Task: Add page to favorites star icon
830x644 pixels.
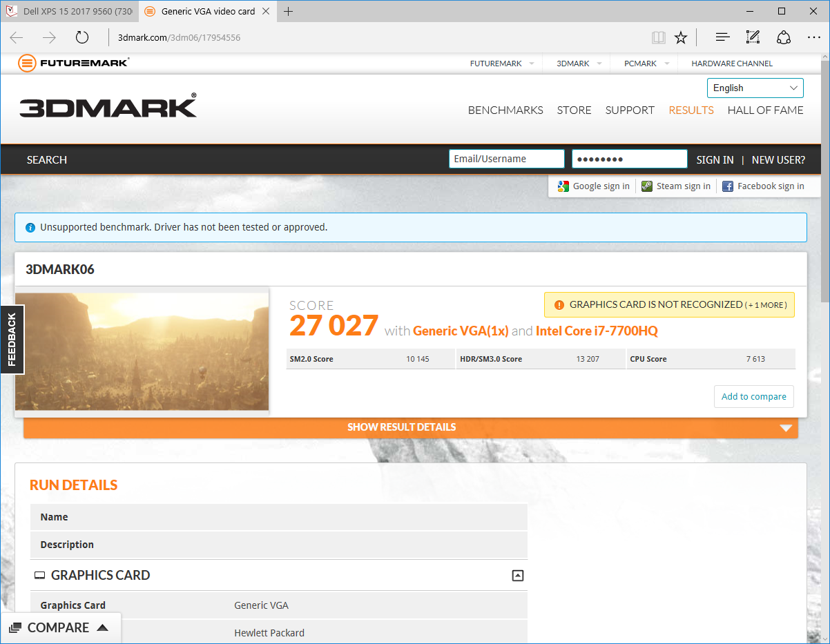Action: [681, 37]
